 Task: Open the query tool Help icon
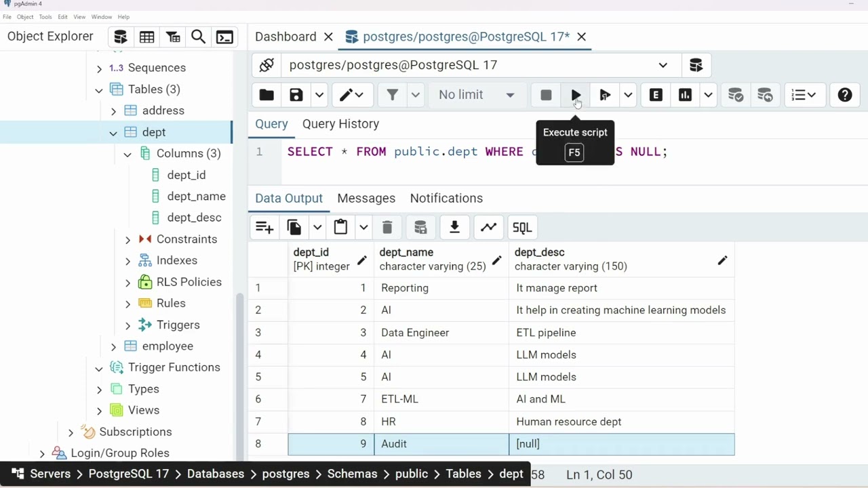845,95
